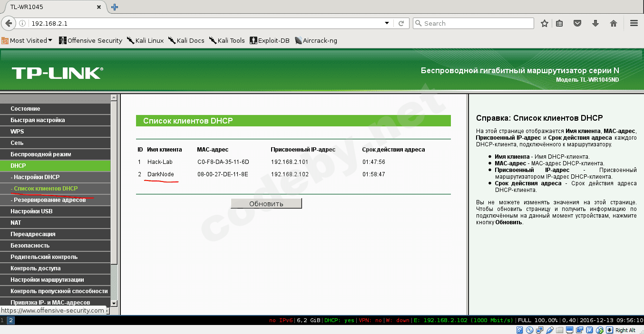Click VirtualBox network adapters icon
Screen dimensions: 644x334
[539, 330]
